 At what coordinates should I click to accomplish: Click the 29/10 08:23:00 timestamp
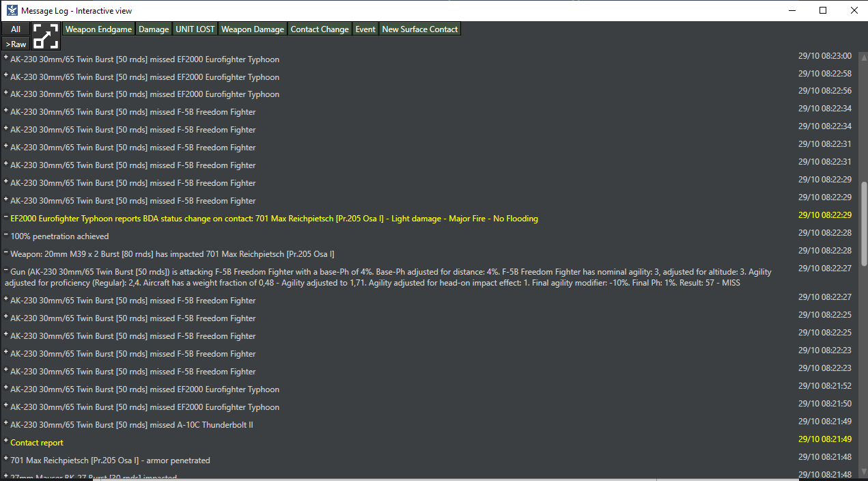(825, 56)
